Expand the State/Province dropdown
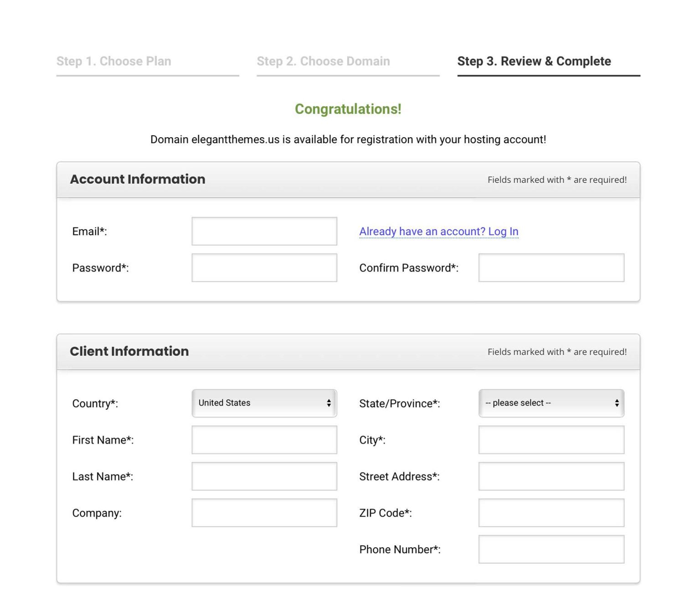 pos(551,403)
